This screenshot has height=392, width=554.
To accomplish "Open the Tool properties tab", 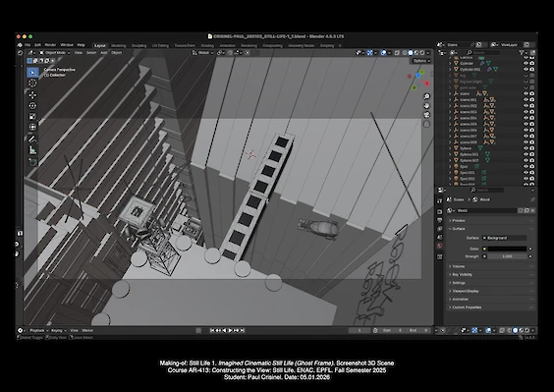I will [x=439, y=200].
